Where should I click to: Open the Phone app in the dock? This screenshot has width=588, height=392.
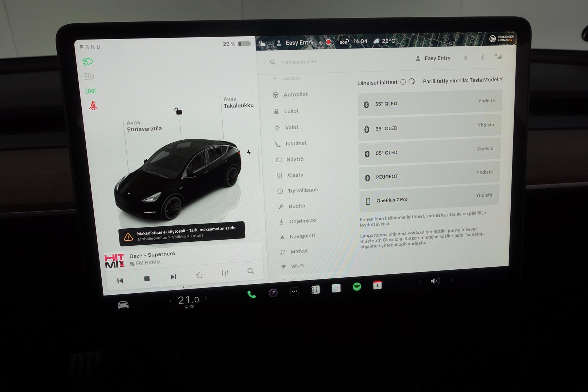pos(252,293)
